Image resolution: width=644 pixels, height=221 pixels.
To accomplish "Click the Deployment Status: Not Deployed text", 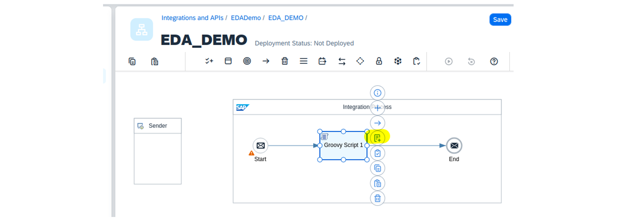I will 304,43.
